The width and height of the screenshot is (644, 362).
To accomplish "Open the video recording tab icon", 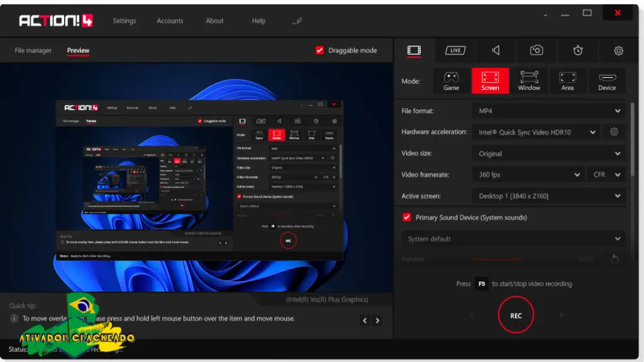I will (414, 50).
